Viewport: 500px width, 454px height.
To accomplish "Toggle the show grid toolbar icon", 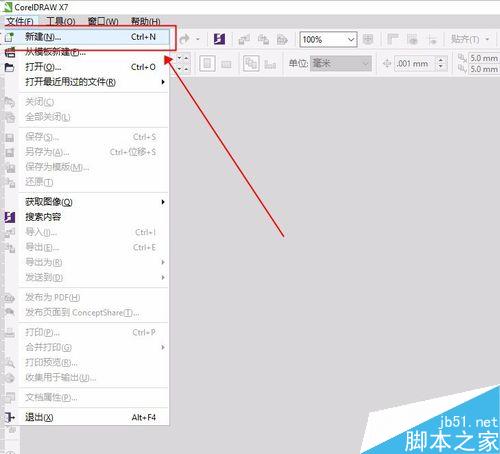I will pyautogui.click(x=413, y=40).
